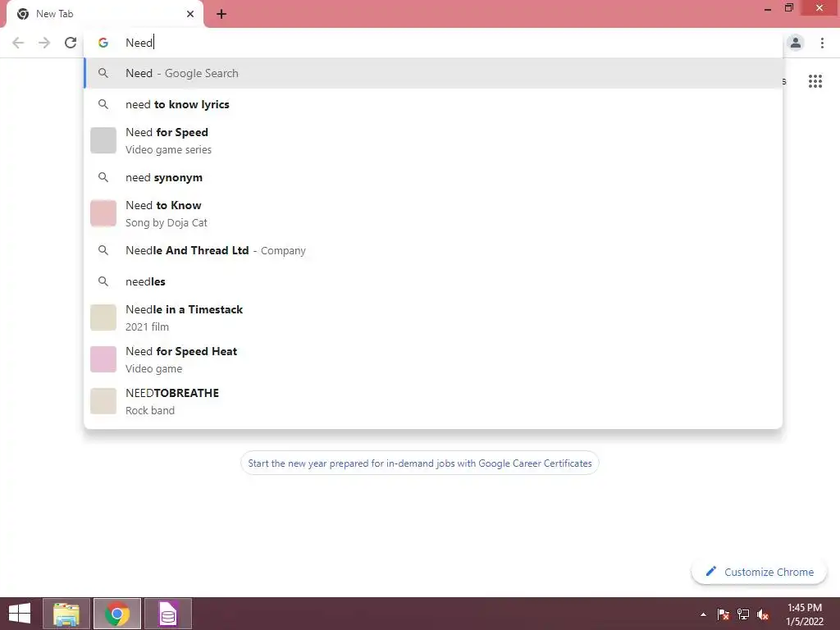
Task: Click the Customize Chrome button
Action: coord(759,572)
